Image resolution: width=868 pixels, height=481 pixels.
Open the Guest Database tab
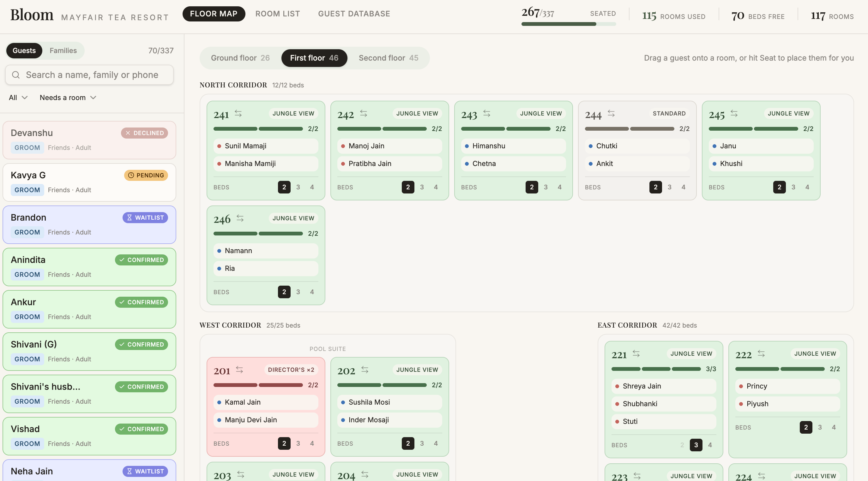[354, 14]
